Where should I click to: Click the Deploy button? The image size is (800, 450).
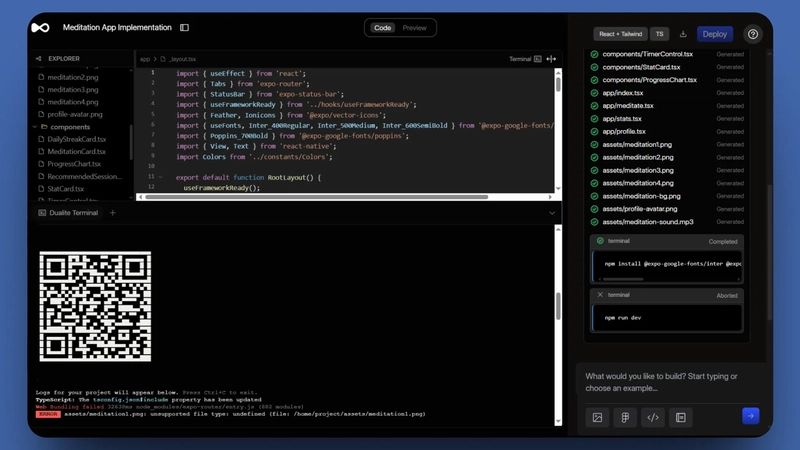click(714, 34)
